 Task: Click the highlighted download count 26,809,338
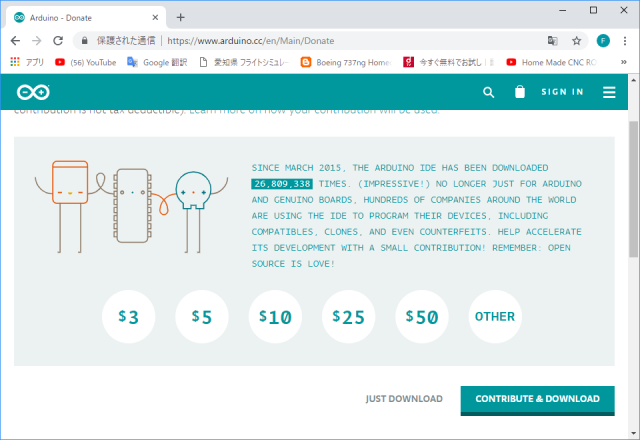(282, 184)
